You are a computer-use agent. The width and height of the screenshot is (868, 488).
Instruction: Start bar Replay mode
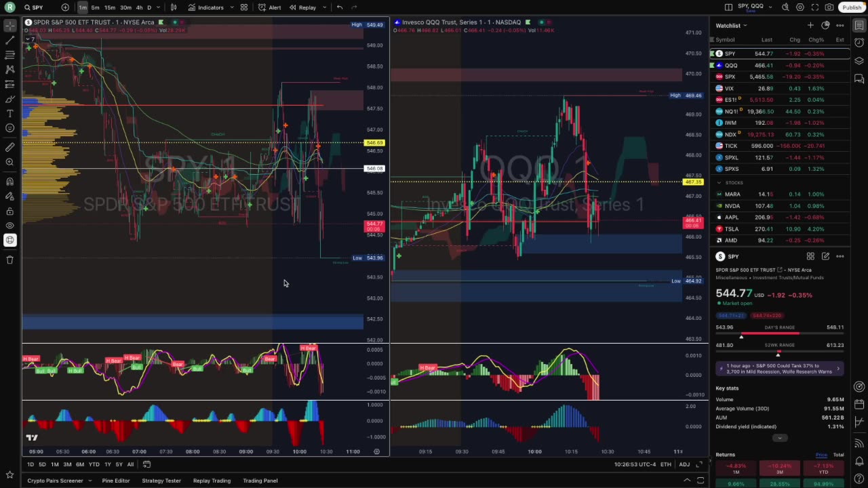click(x=302, y=7)
